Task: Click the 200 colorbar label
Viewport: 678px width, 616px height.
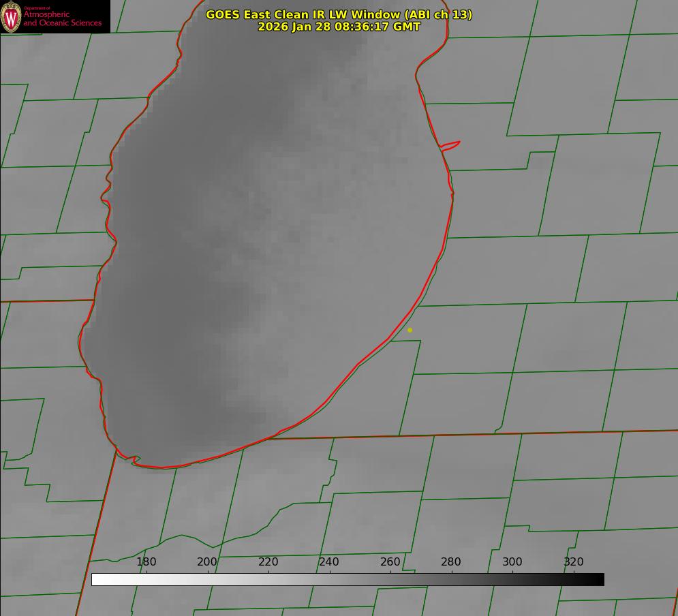Action: 207,561
